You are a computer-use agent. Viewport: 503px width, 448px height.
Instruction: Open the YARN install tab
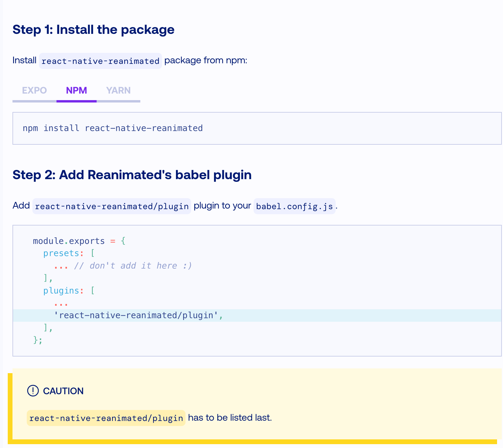118,91
